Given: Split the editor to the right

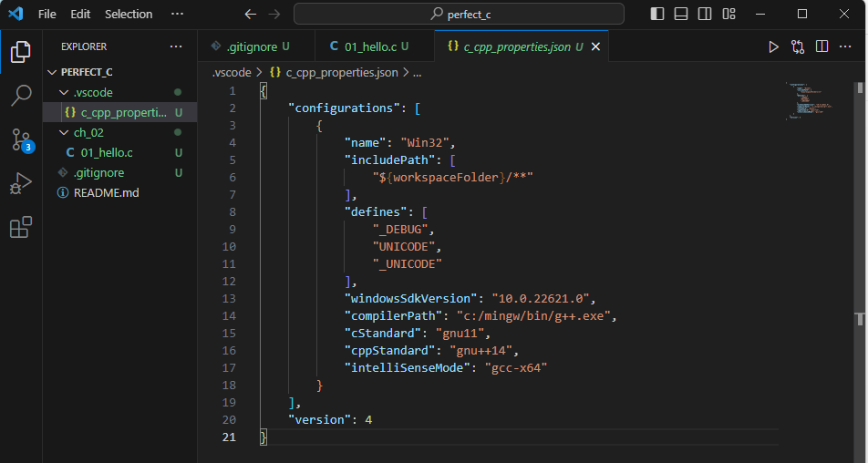Looking at the screenshot, I should [822, 47].
